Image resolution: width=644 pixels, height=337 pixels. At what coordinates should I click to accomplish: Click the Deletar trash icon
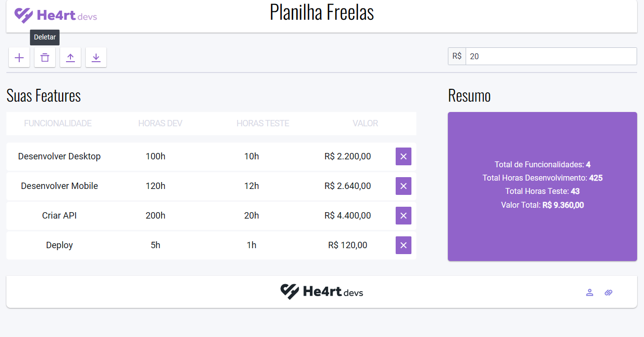click(45, 58)
